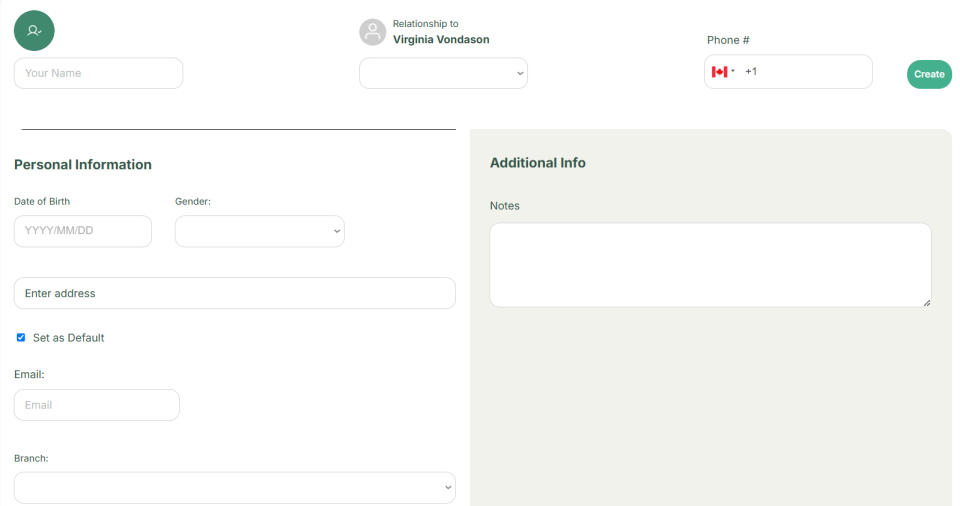Open the Canada flag country code selector
Viewport: 960px width, 506px height.
[723, 72]
